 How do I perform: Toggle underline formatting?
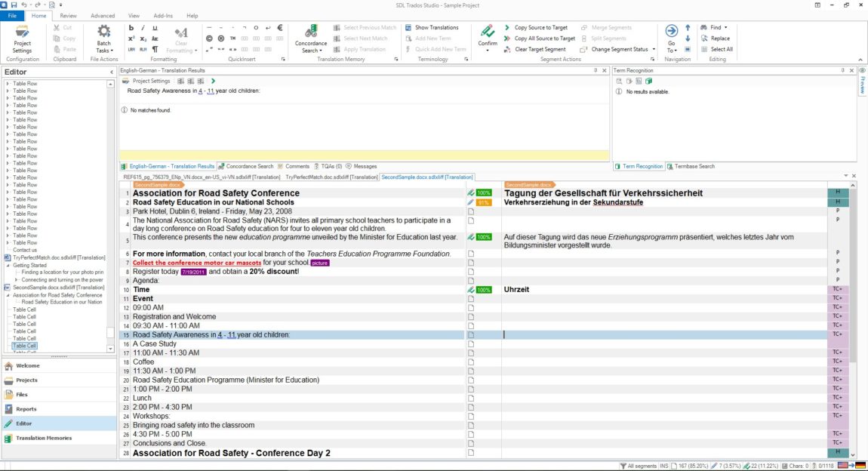pos(155,28)
